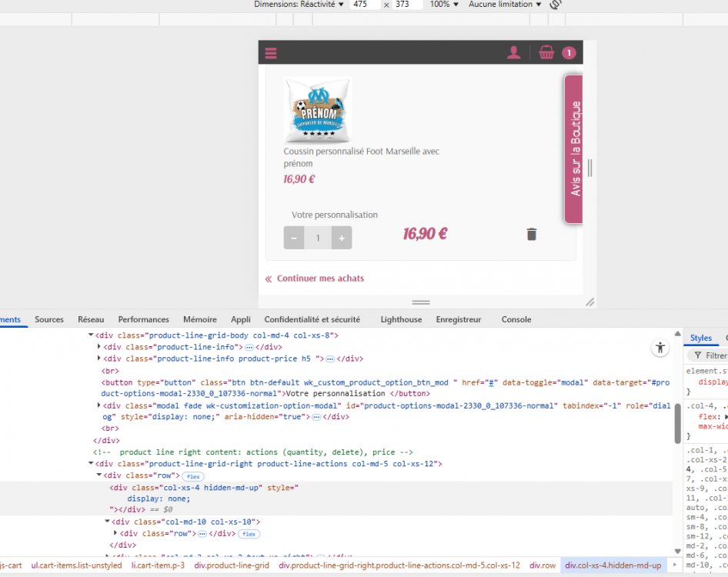This screenshot has height=577, width=728.
Task: Click the Marseille cushion product thumbnail
Action: pos(318,109)
